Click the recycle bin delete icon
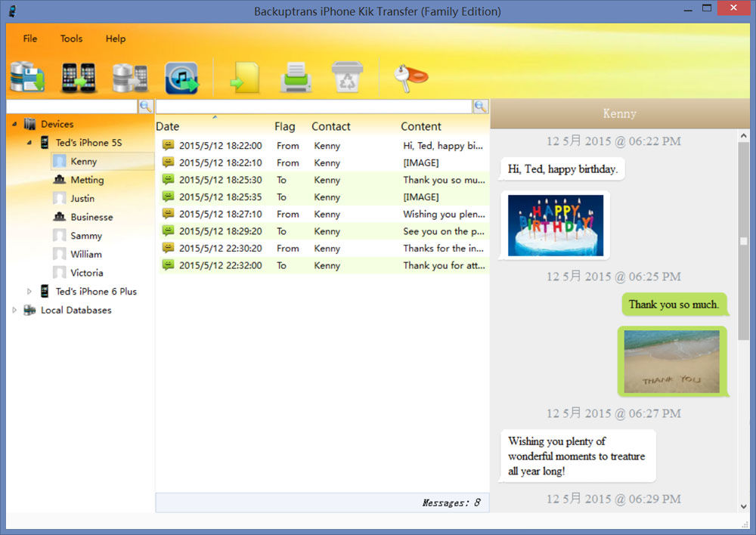 tap(347, 77)
